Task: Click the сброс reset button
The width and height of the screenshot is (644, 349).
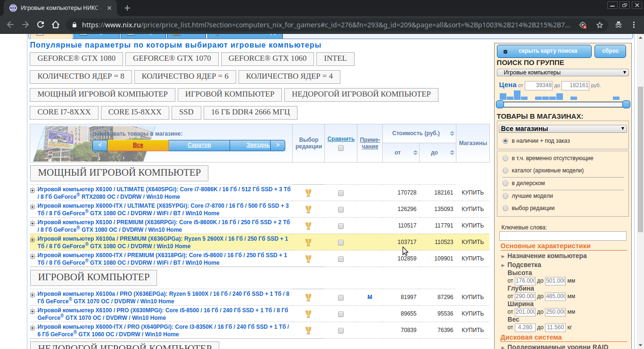Action: 610,51
